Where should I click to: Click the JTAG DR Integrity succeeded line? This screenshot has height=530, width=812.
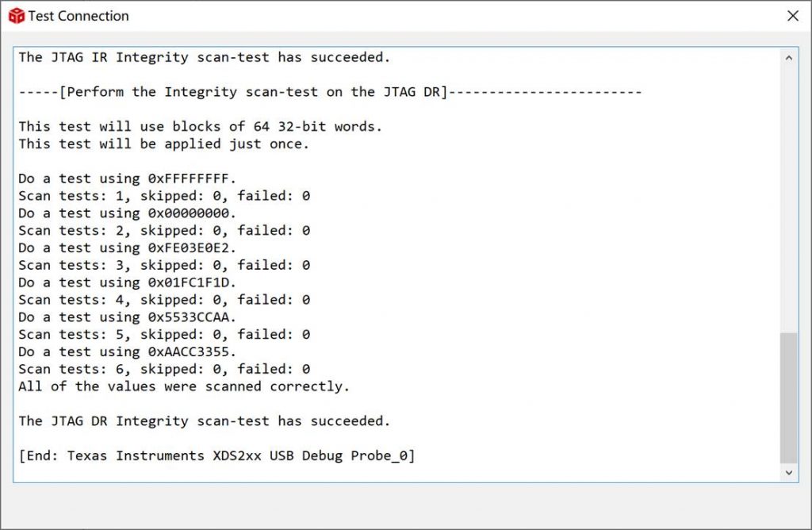pyautogui.click(x=205, y=421)
